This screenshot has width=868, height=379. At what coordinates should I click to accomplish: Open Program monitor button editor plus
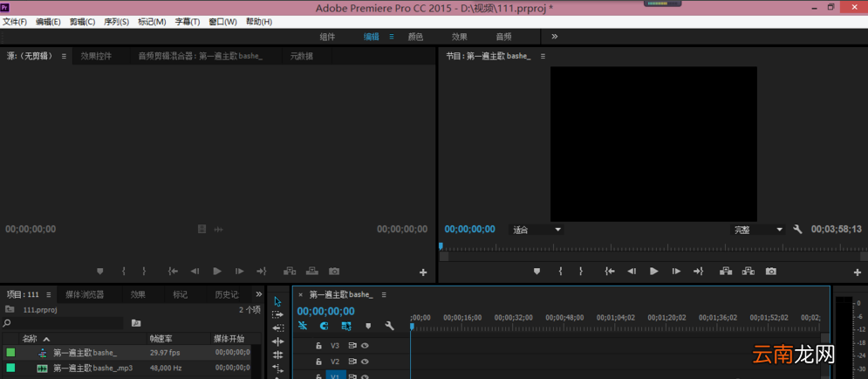point(858,272)
